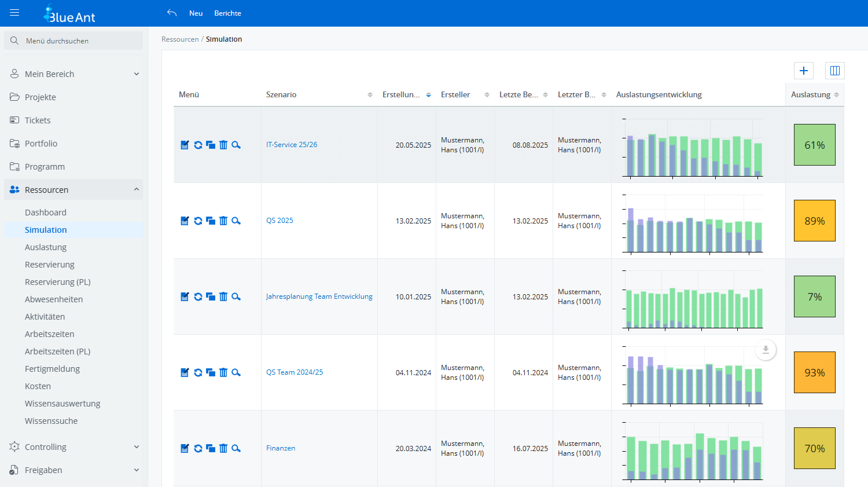Screen dimensions: 868x487
Task: Go back using the arrow icon
Action: (172, 13)
